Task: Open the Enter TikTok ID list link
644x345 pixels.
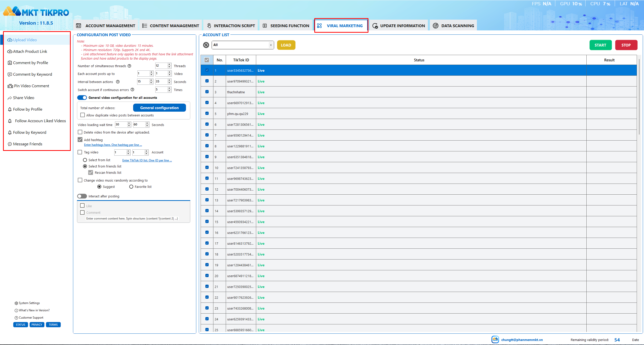Action: pyautogui.click(x=147, y=160)
